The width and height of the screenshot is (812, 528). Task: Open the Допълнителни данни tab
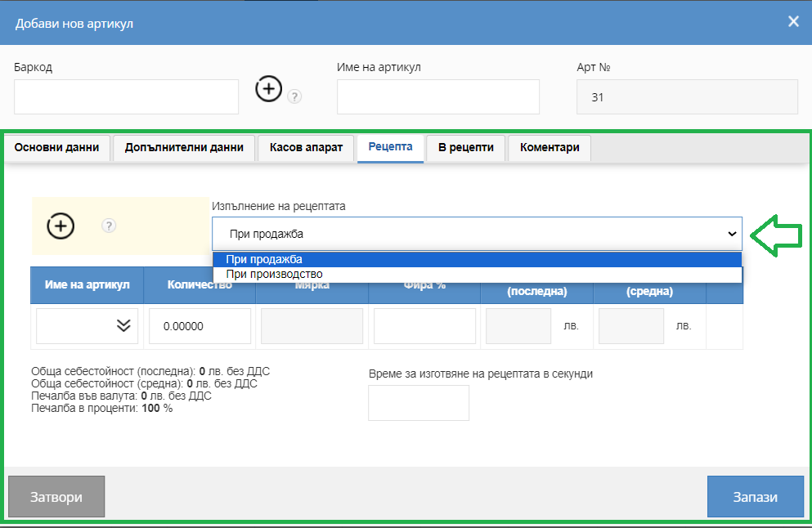(x=184, y=147)
